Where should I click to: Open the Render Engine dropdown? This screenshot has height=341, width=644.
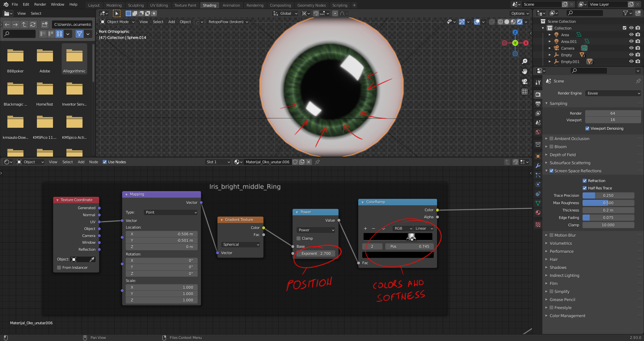[613, 93]
